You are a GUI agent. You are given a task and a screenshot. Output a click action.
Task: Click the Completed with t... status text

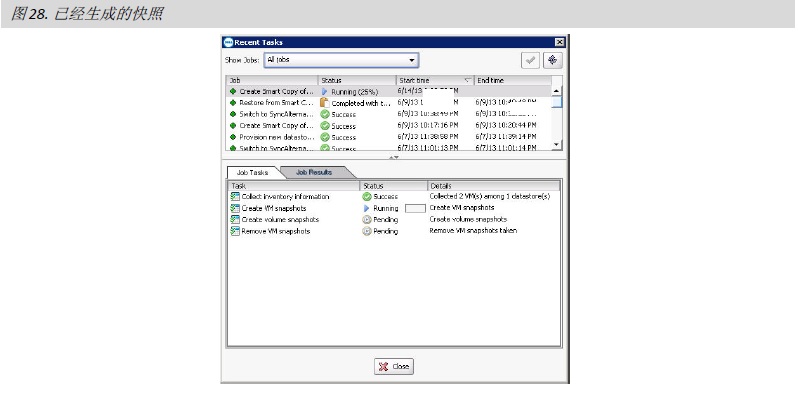[361, 103]
